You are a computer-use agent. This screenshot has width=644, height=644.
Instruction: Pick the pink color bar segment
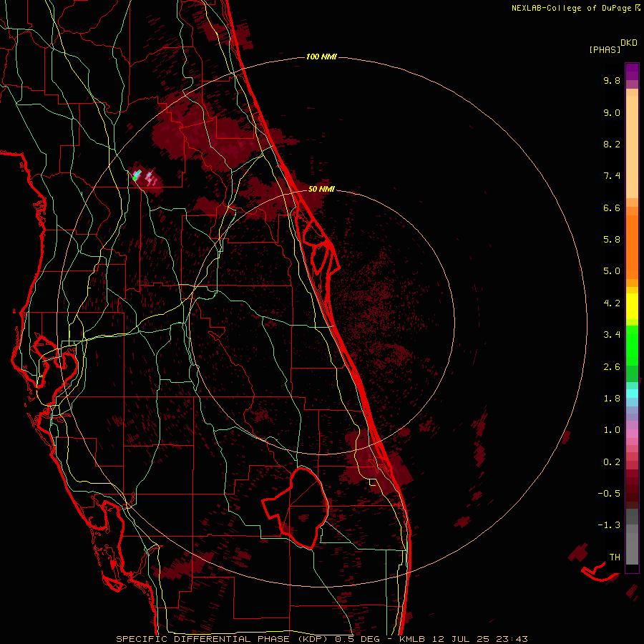pyautogui.click(x=632, y=434)
